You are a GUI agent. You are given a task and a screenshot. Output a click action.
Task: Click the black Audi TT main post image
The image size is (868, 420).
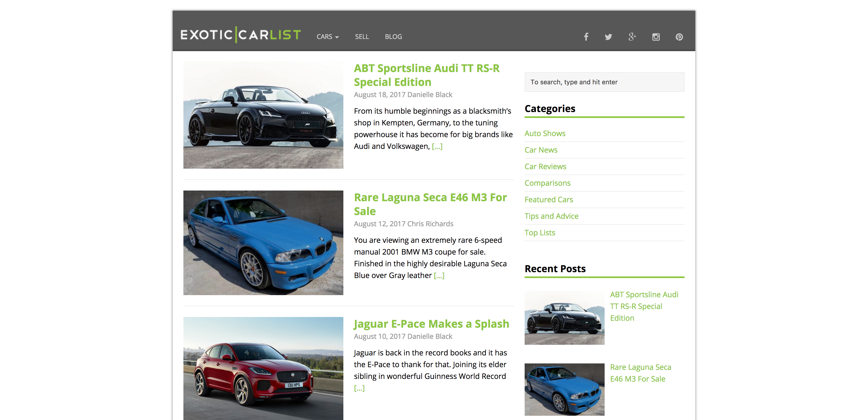tap(263, 115)
